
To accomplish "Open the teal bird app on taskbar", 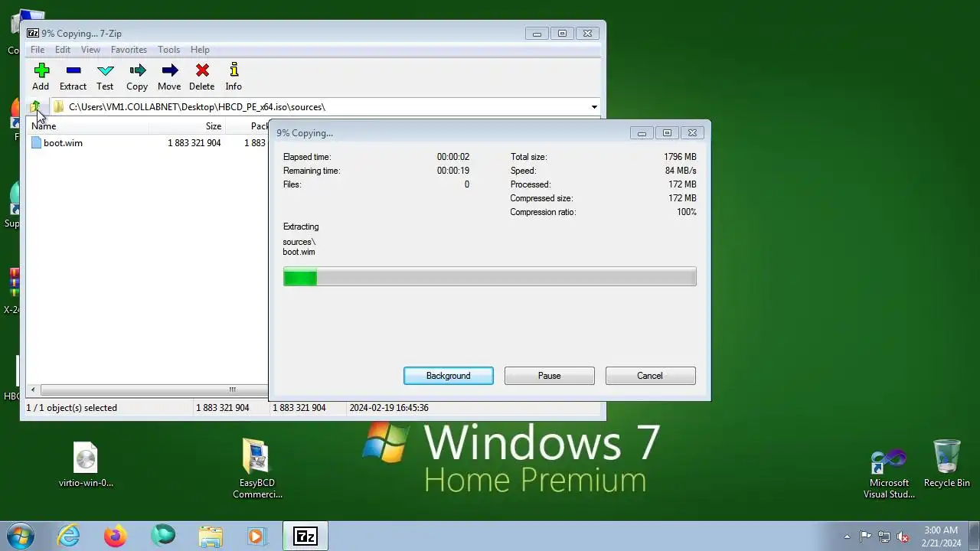I will click(163, 536).
